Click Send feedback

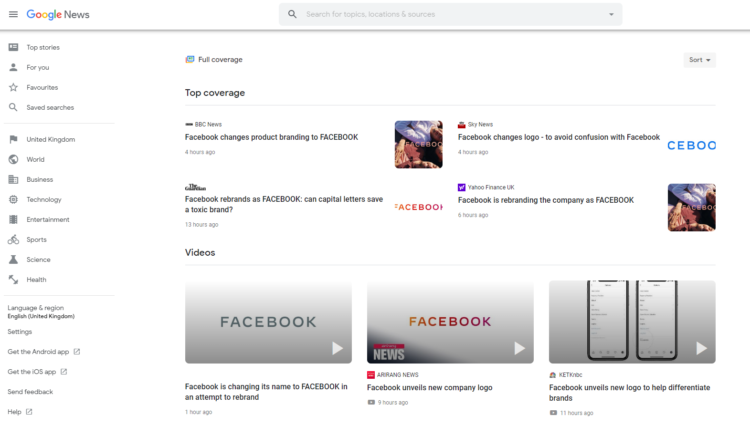[30, 391]
